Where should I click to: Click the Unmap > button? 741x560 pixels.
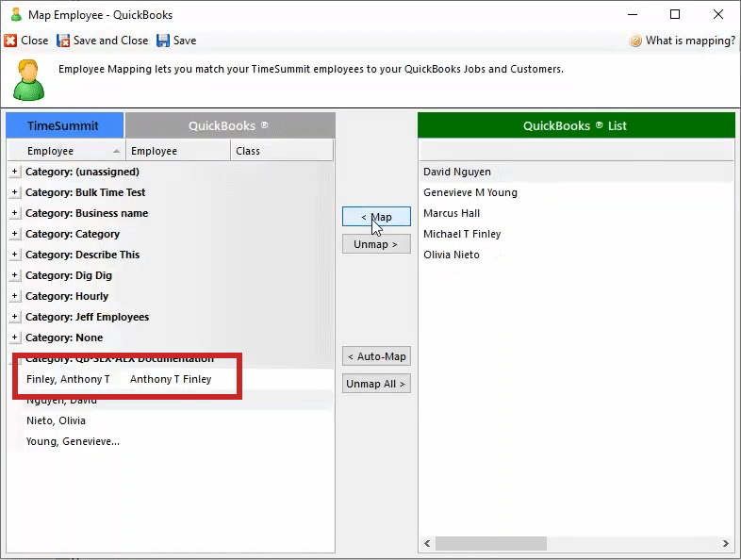pos(376,244)
